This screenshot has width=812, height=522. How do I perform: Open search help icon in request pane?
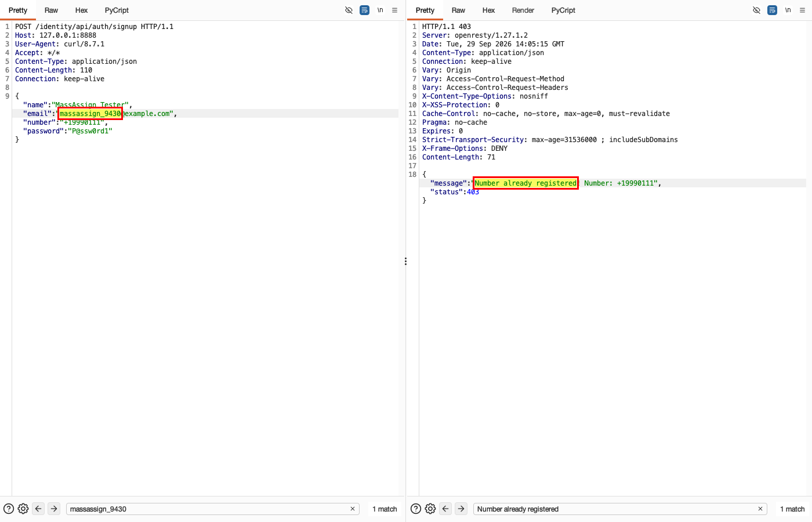coord(9,509)
